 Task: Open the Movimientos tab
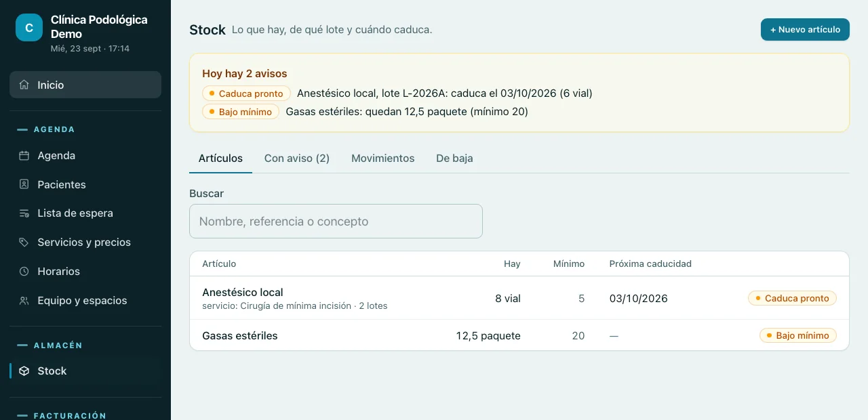pos(382,159)
